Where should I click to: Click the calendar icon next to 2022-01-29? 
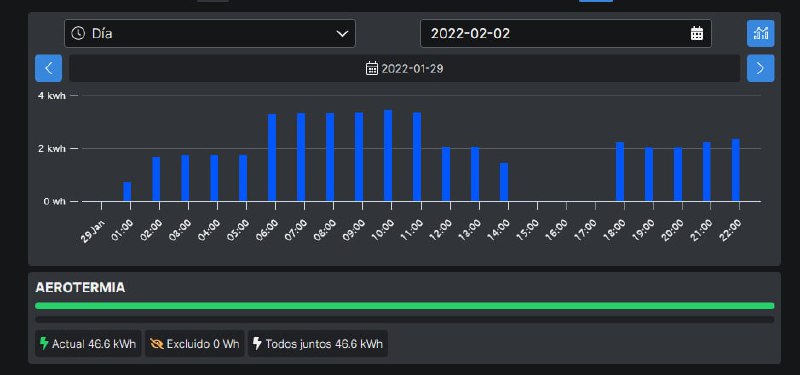(372, 68)
